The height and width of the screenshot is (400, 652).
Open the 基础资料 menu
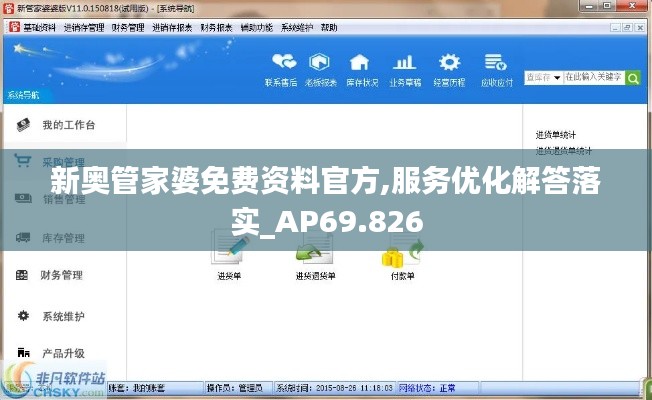coord(40,28)
